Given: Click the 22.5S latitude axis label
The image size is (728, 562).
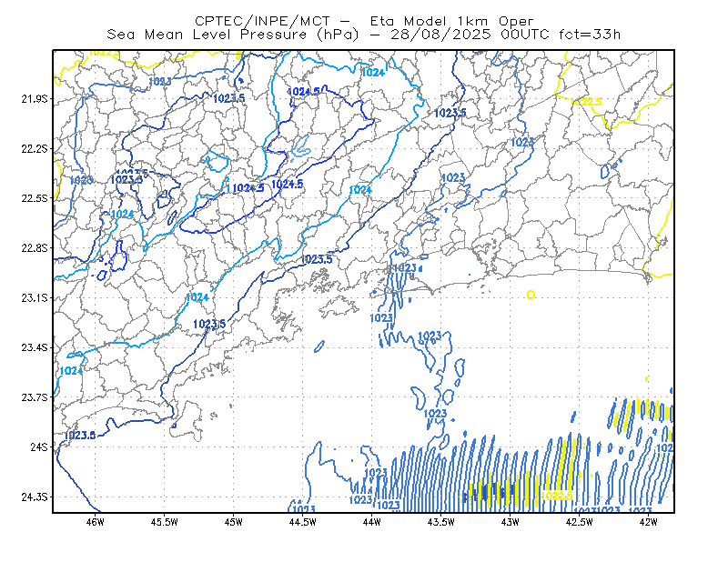Looking at the screenshot, I should click(35, 198).
